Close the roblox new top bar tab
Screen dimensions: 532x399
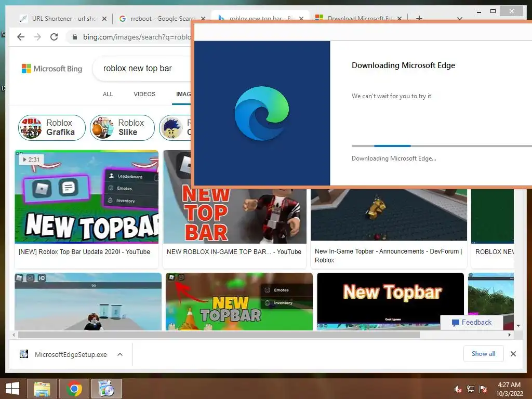tap(301, 18)
